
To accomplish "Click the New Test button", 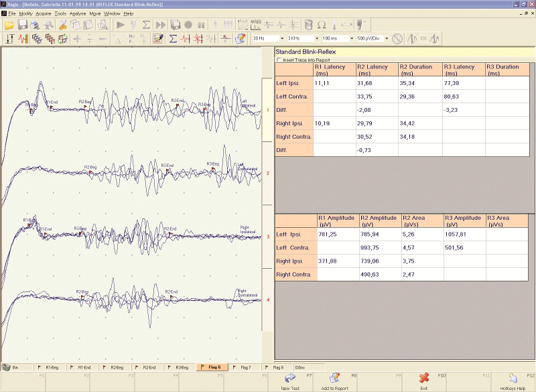I will tap(289, 382).
